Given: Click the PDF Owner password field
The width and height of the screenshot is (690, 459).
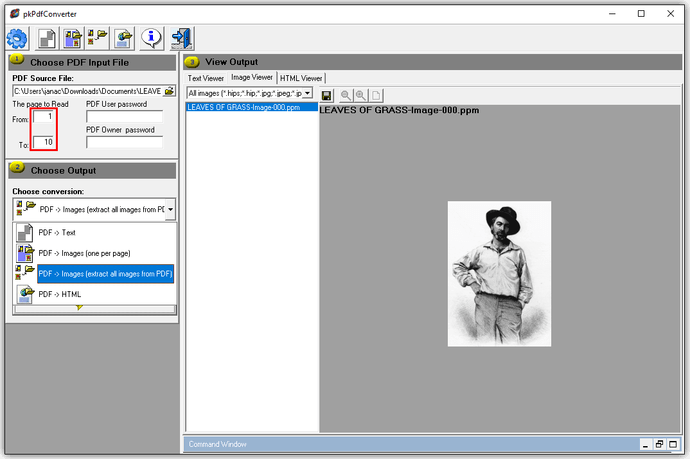Looking at the screenshot, I should point(125,143).
